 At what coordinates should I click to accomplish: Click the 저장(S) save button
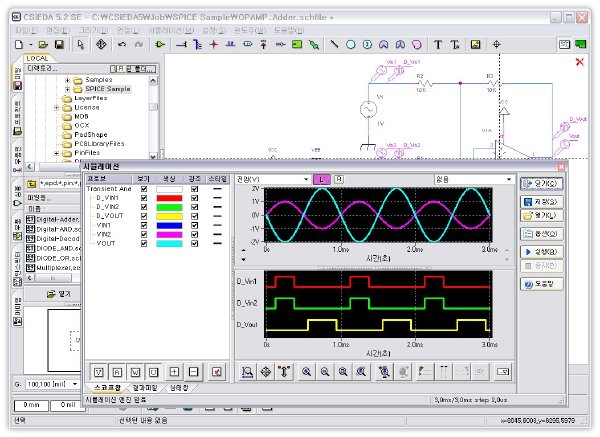pos(541,202)
